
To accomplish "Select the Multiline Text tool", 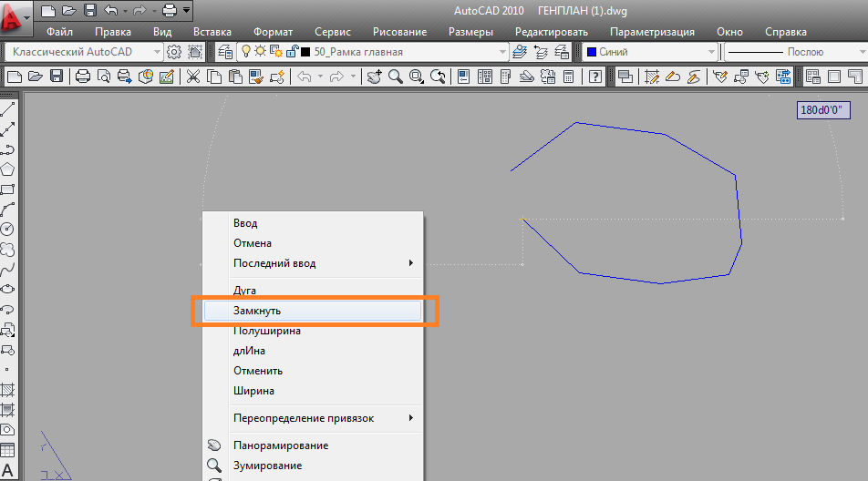I will click(7, 470).
